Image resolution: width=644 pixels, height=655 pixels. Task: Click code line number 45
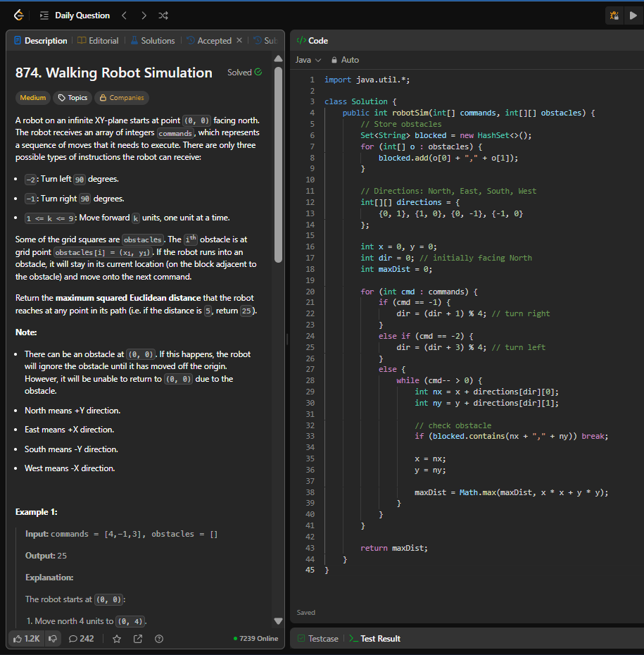310,570
